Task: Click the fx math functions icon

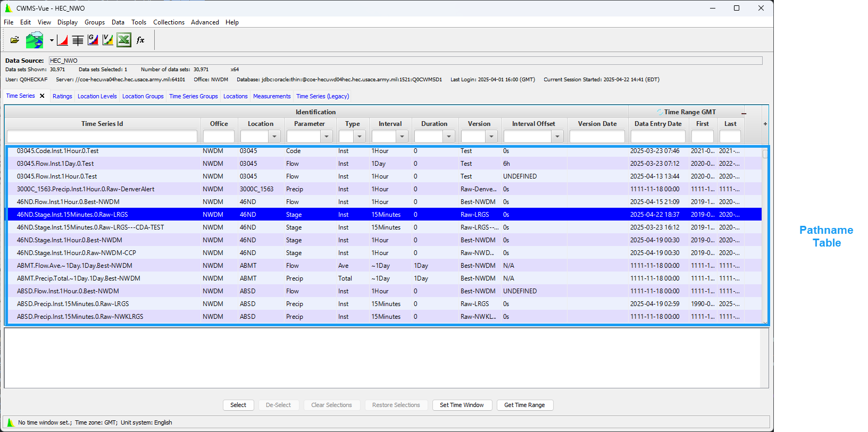Action: tap(140, 40)
